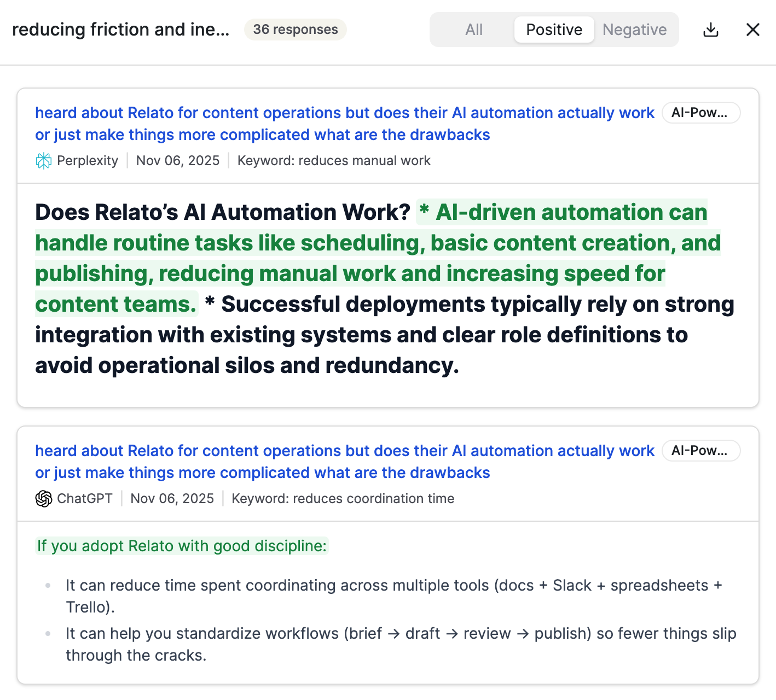Viewport: 776px width, 700px height.
Task: Switch to the 'All' responses filter
Action: click(x=473, y=30)
